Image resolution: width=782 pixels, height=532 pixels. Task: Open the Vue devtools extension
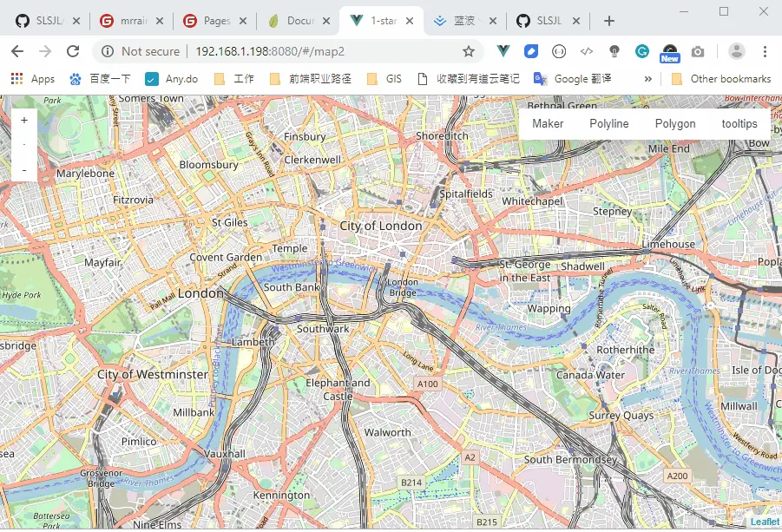tap(503, 51)
